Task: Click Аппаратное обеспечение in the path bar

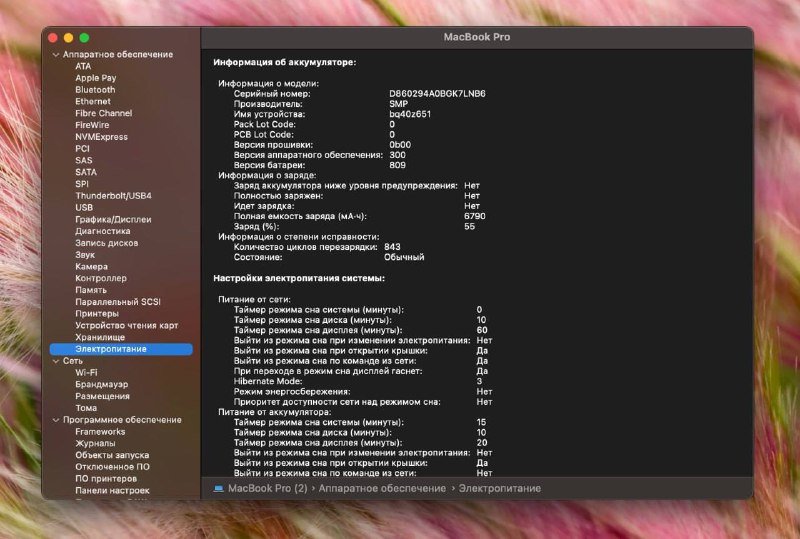Action: (384, 489)
